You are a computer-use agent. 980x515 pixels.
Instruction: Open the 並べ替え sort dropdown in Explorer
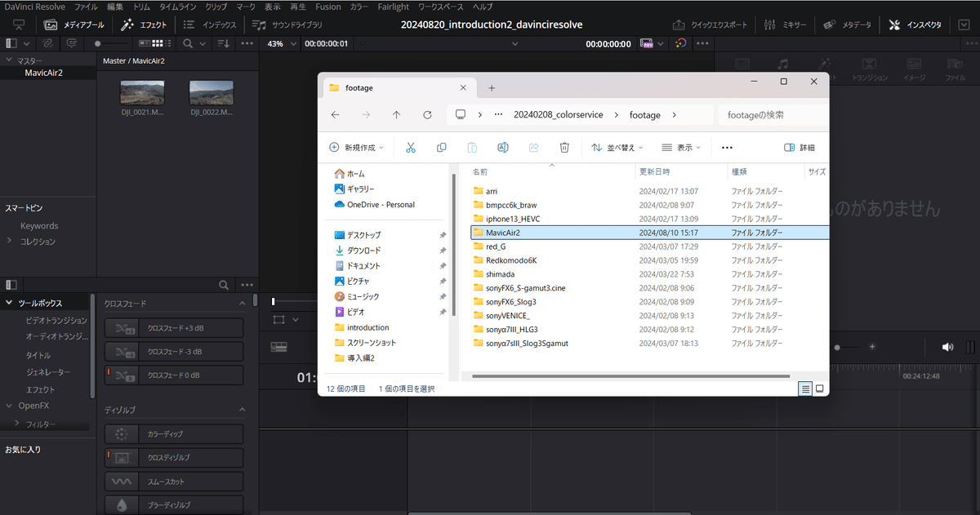pos(617,148)
